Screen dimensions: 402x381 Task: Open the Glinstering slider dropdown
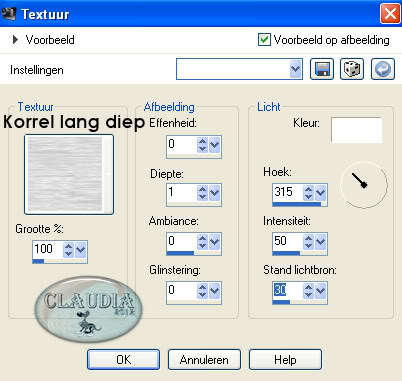[x=214, y=291]
